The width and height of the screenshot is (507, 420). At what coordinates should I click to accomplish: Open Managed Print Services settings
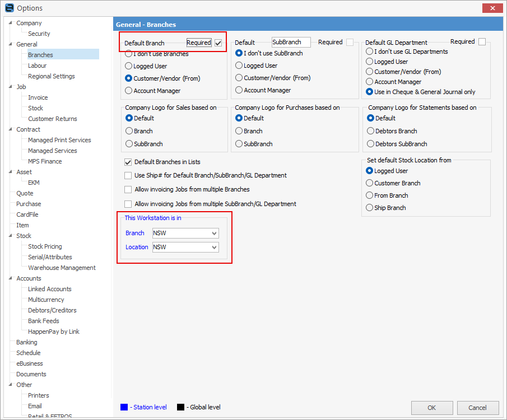coord(59,140)
